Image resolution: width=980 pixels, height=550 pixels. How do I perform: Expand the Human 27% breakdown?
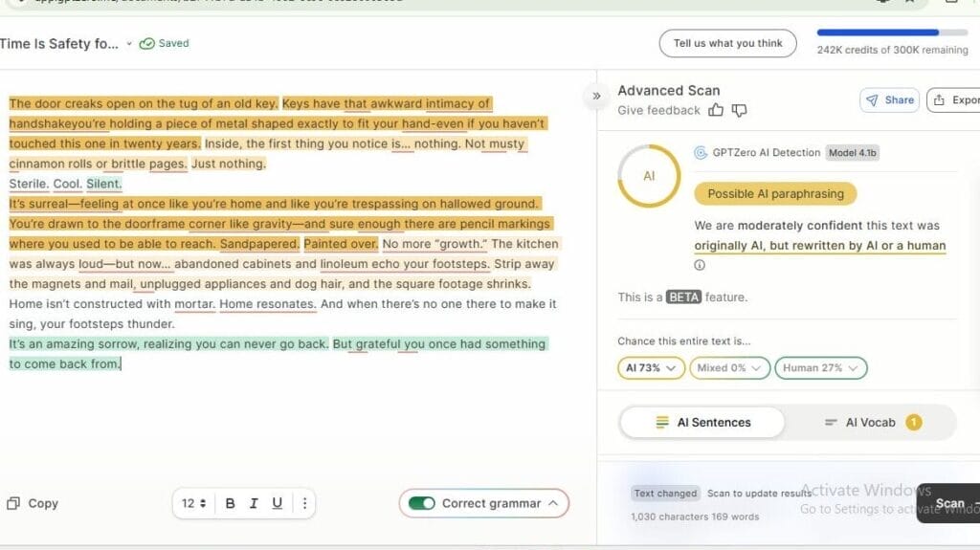(x=820, y=367)
